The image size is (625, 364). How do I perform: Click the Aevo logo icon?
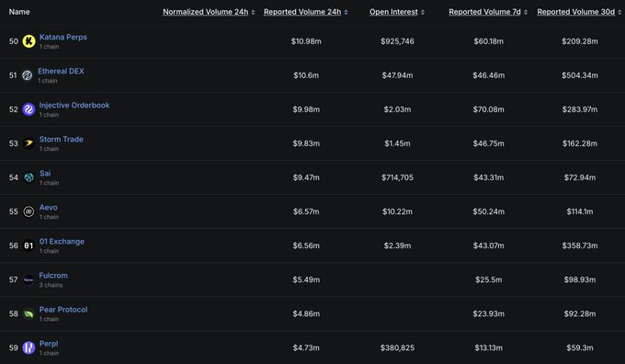pyautogui.click(x=28, y=211)
